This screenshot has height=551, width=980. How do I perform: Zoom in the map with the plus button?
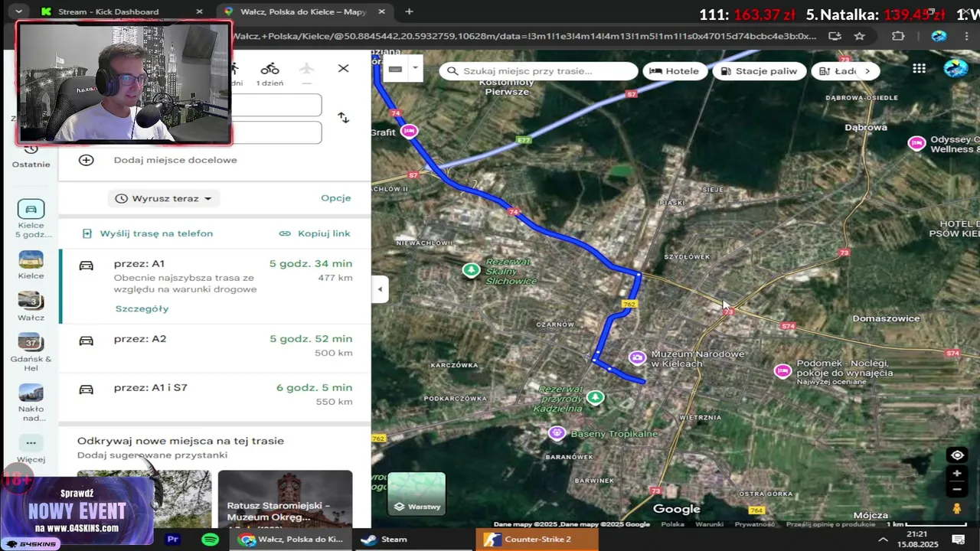pyautogui.click(x=957, y=474)
